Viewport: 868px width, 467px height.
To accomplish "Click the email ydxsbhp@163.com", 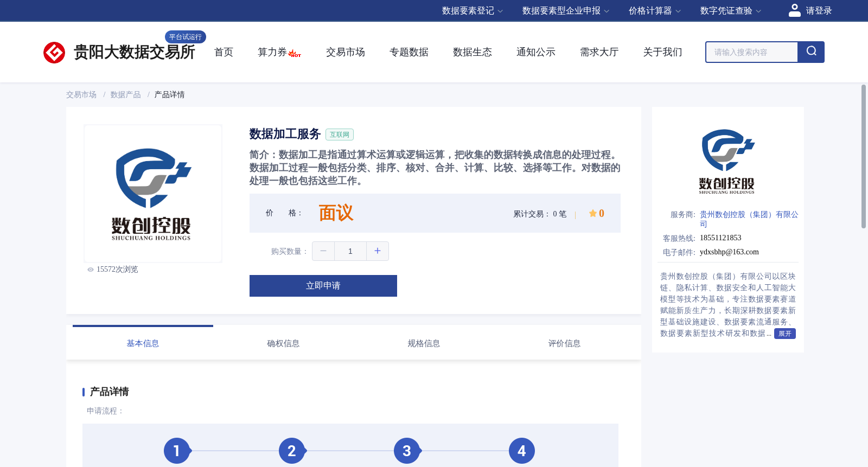I will pyautogui.click(x=729, y=252).
